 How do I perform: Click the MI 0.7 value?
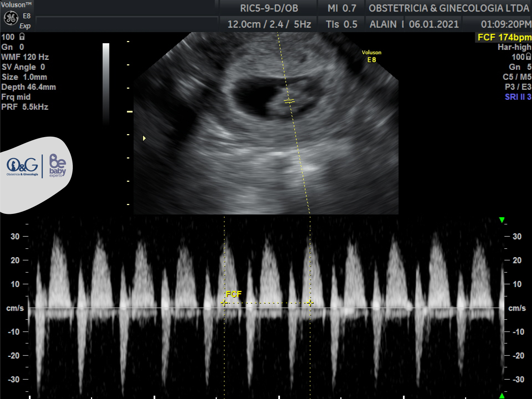tap(342, 8)
